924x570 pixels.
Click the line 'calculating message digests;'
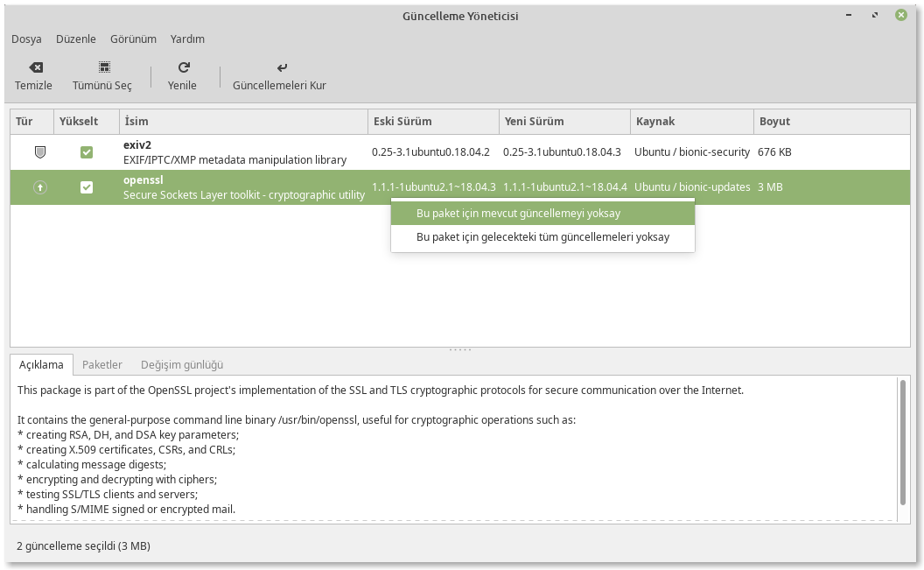tap(96, 464)
